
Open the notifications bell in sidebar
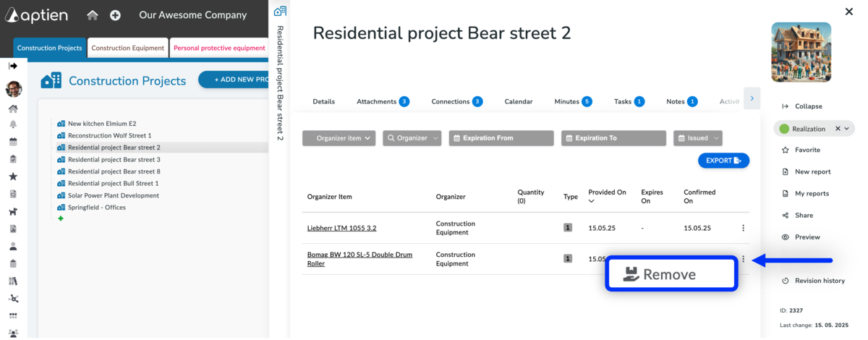click(x=13, y=124)
